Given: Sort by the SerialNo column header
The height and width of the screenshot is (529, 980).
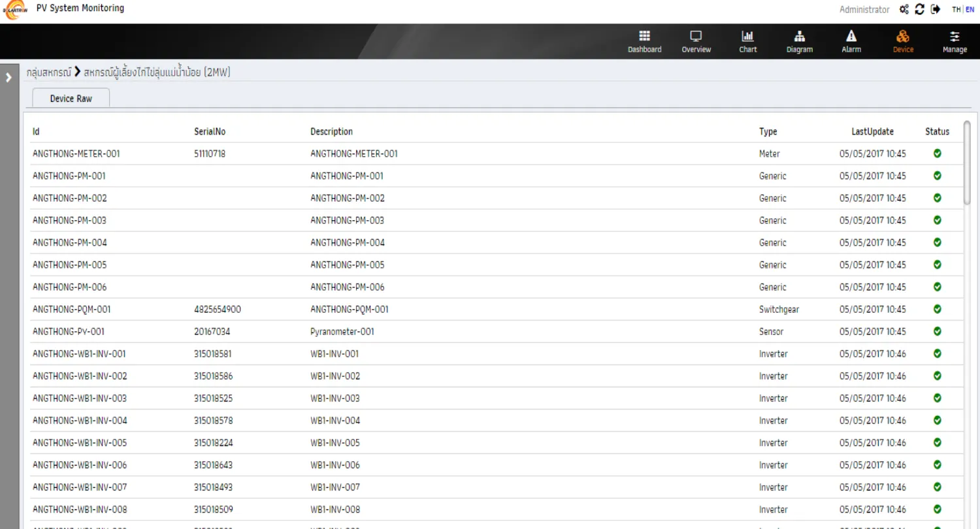Looking at the screenshot, I should coord(210,131).
